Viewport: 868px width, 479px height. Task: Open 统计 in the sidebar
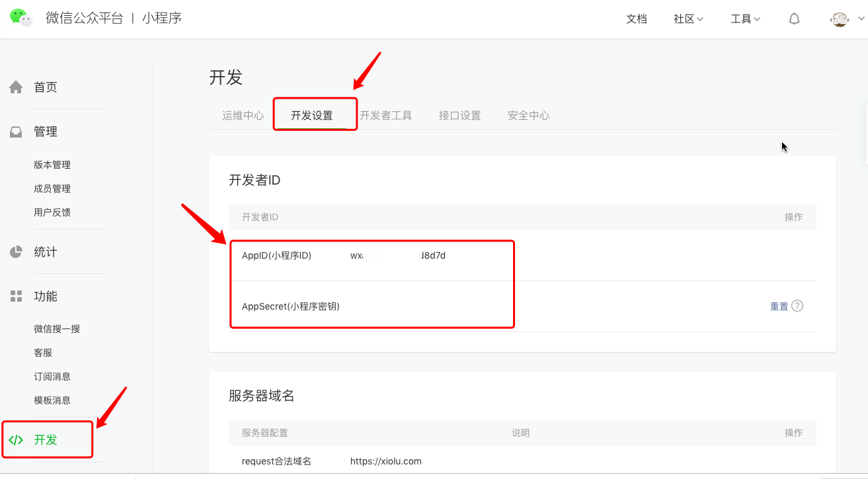tap(46, 252)
